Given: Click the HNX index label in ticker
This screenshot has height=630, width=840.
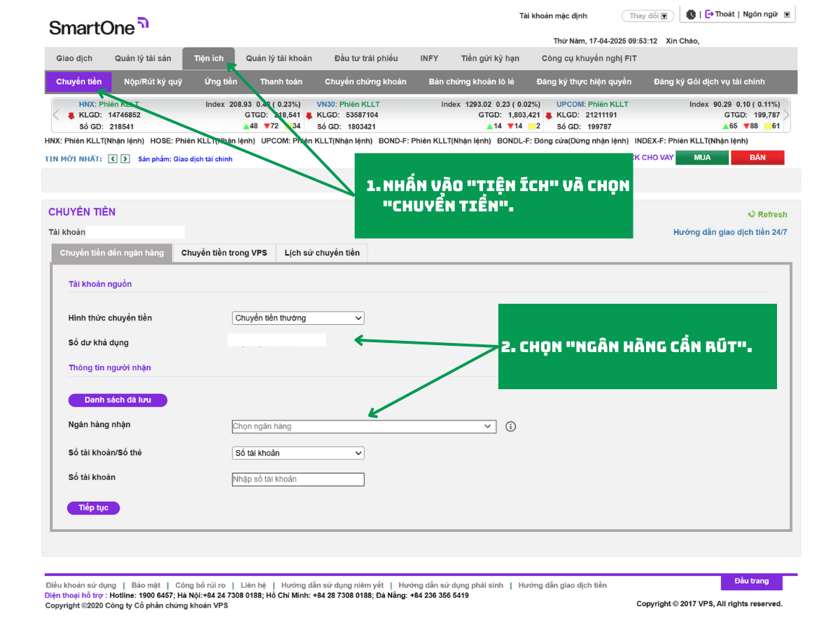Looking at the screenshot, I should [x=87, y=104].
